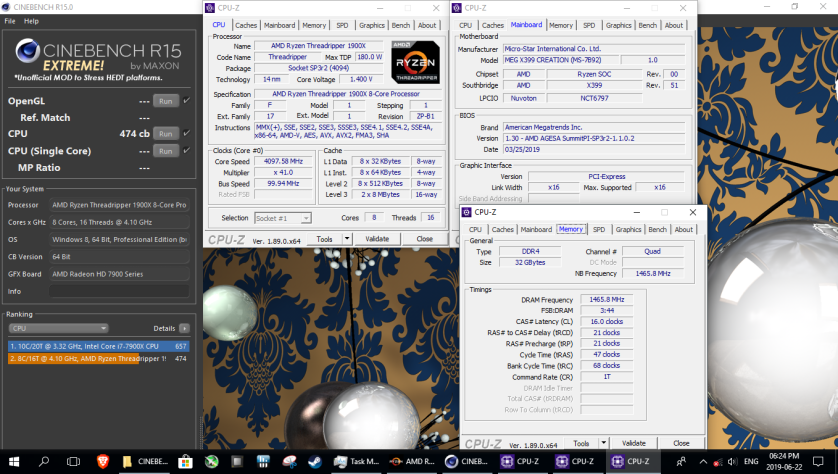The width and height of the screenshot is (838, 474).
Task: Select AMD Ryzen Threadripper 474 ranking bar
Action: point(99,359)
